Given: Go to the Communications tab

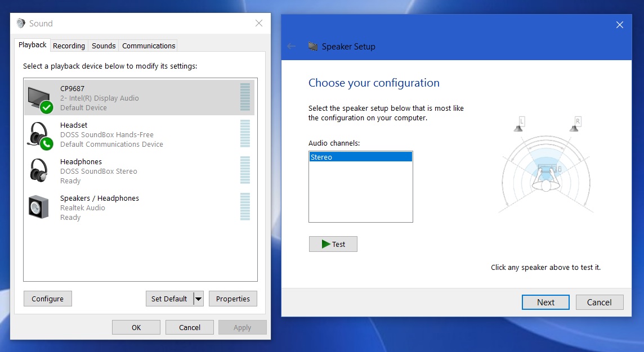Looking at the screenshot, I should pos(149,46).
